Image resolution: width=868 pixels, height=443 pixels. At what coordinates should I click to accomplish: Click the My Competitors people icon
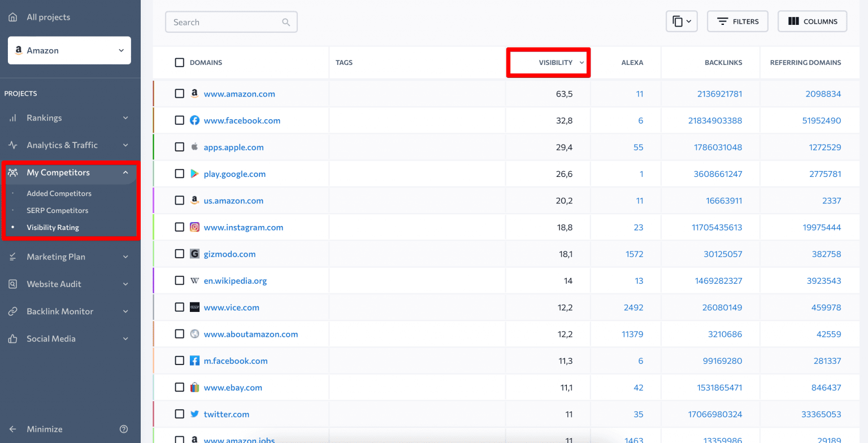coord(12,172)
